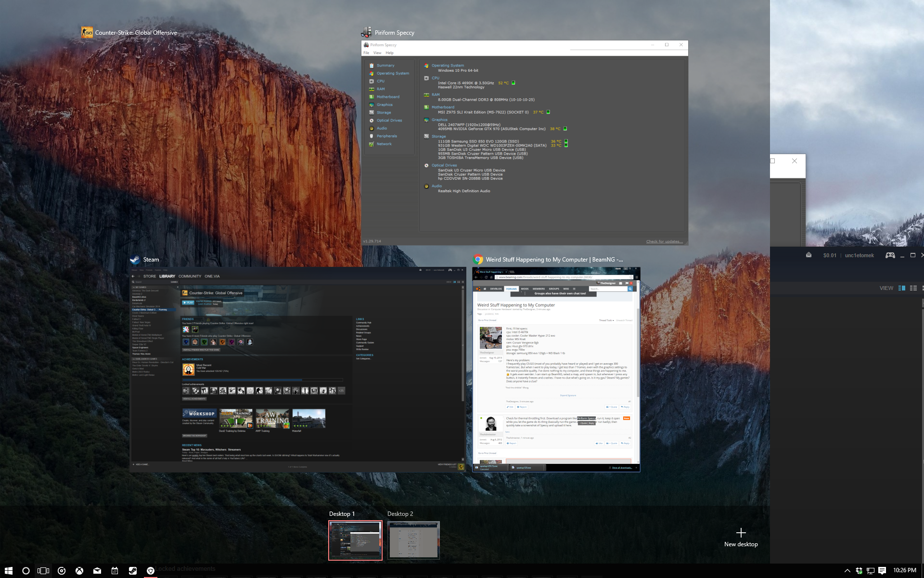The height and width of the screenshot is (578, 924).
Task: Click Expand Signature link in first post
Action: (x=568, y=395)
